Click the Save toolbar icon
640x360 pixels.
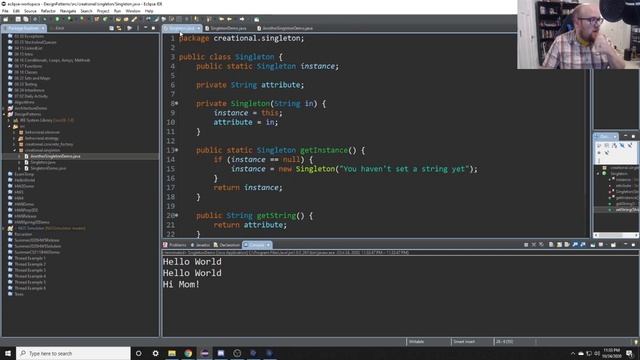coord(18,19)
